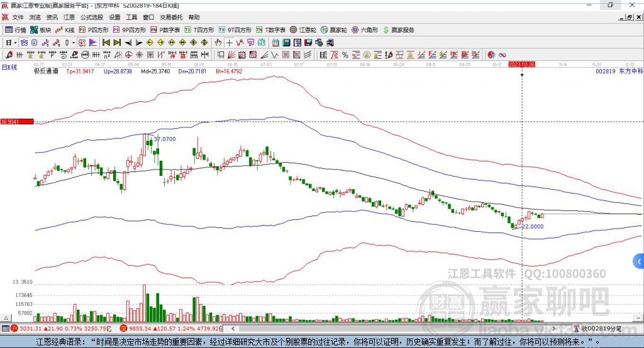The height and width of the screenshot is (348, 644).
Task: Open the 公式选股 menu
Action: click(92, 17)
